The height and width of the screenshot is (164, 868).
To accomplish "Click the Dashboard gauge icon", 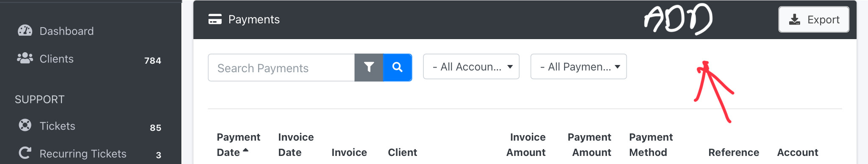I will (25, 31).
